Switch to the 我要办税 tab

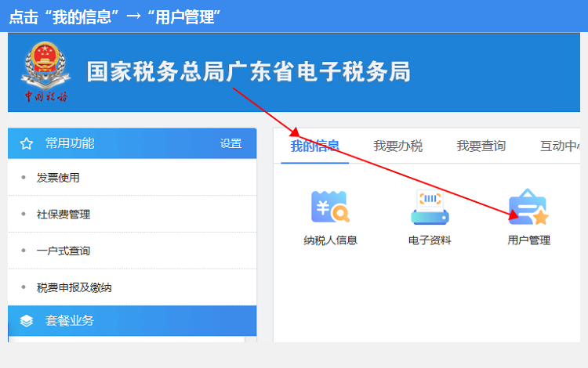(x=397, y=146)
